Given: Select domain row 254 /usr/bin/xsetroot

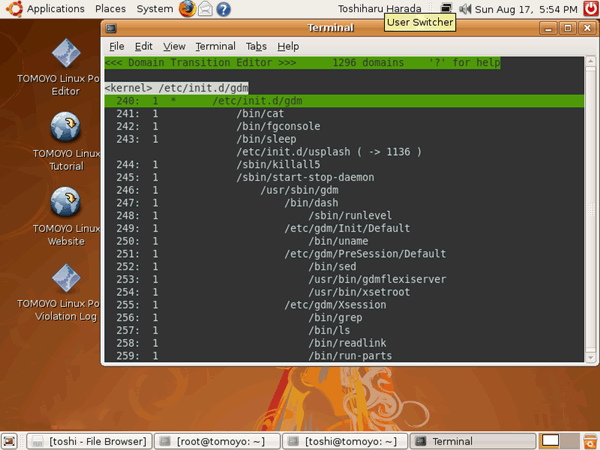Looking at the screenshot, I should [344, 292].
